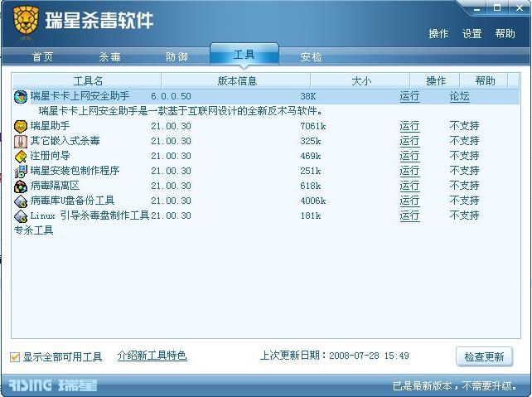Select the 注册向导 row name
The width and height of the screenshot is (532, 397).
click(50, 156)
